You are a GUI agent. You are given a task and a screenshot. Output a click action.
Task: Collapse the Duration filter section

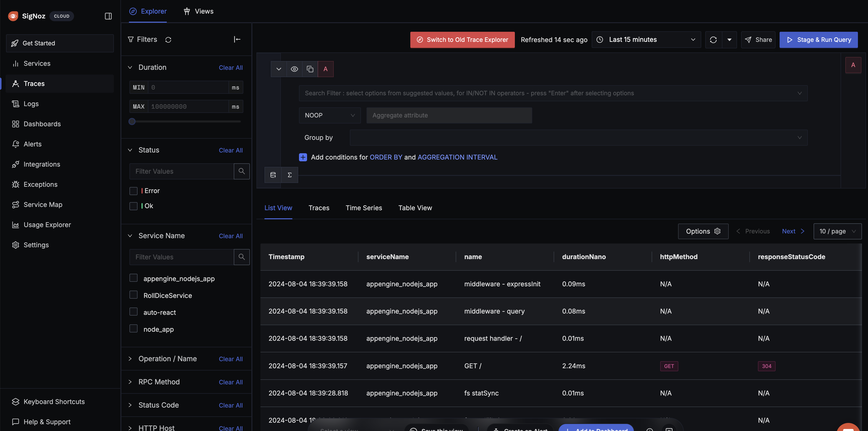pyautogui.click(x=130, y=68)
